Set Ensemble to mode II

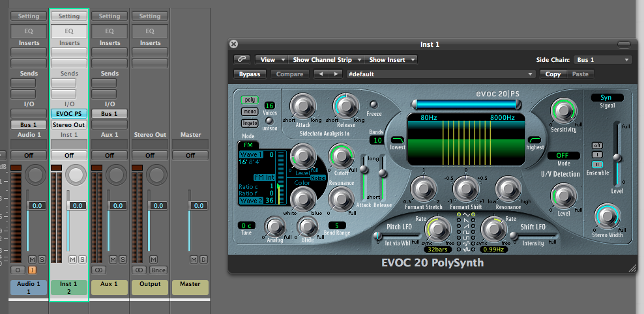pos(597,164)
